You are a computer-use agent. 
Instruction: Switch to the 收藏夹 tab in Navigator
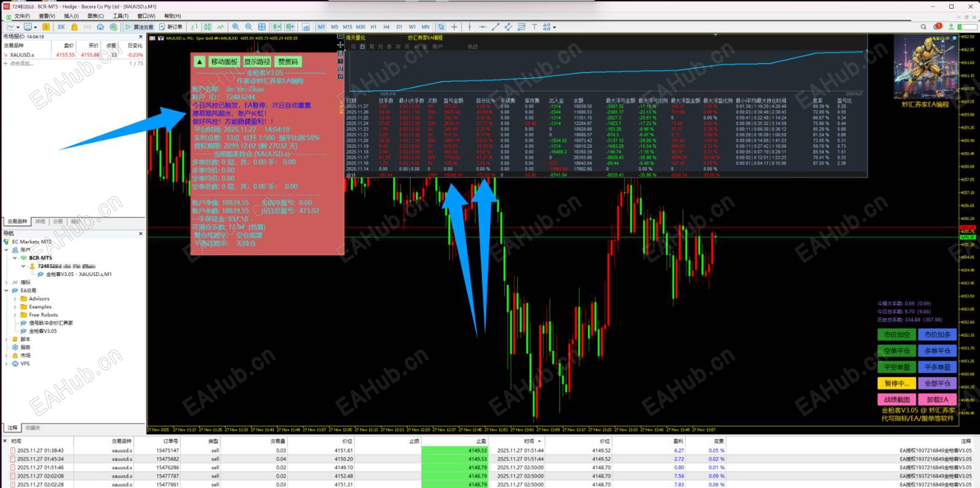pos(32,428)
